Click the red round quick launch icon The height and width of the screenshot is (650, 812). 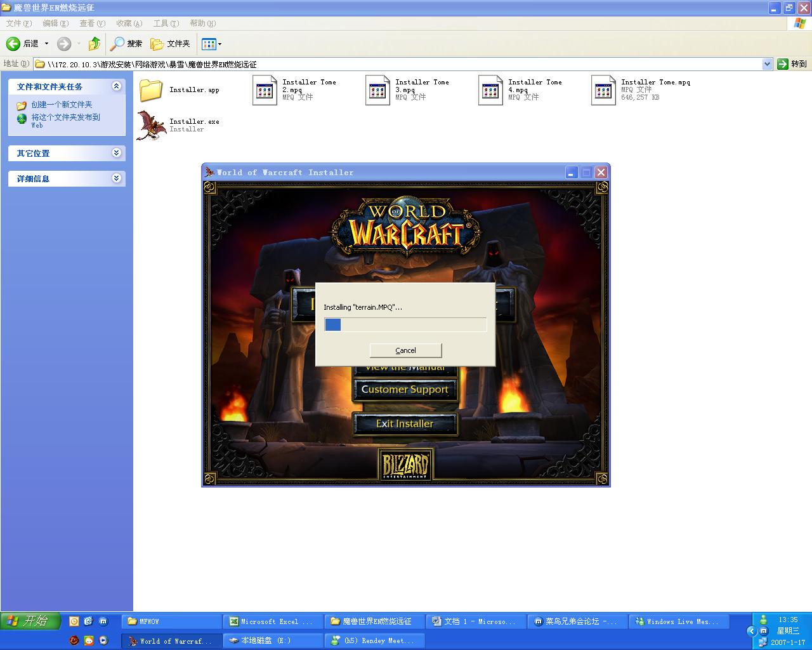click(x=74, y=640)
